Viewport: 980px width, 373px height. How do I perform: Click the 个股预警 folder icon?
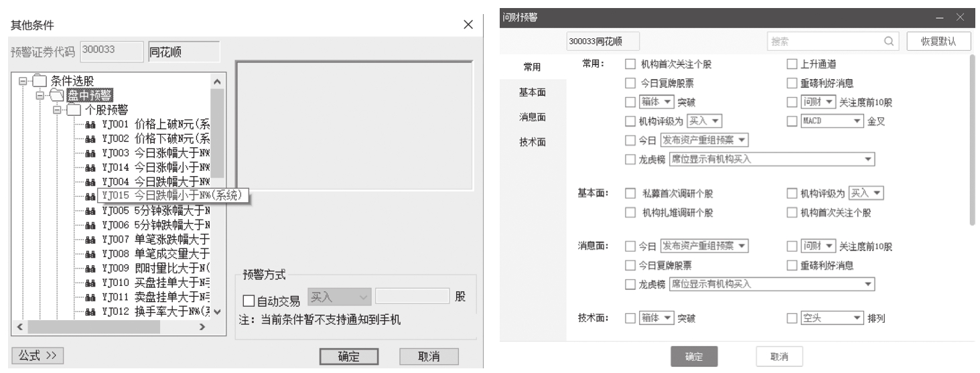pyautogui.click(x=74, y=110)
